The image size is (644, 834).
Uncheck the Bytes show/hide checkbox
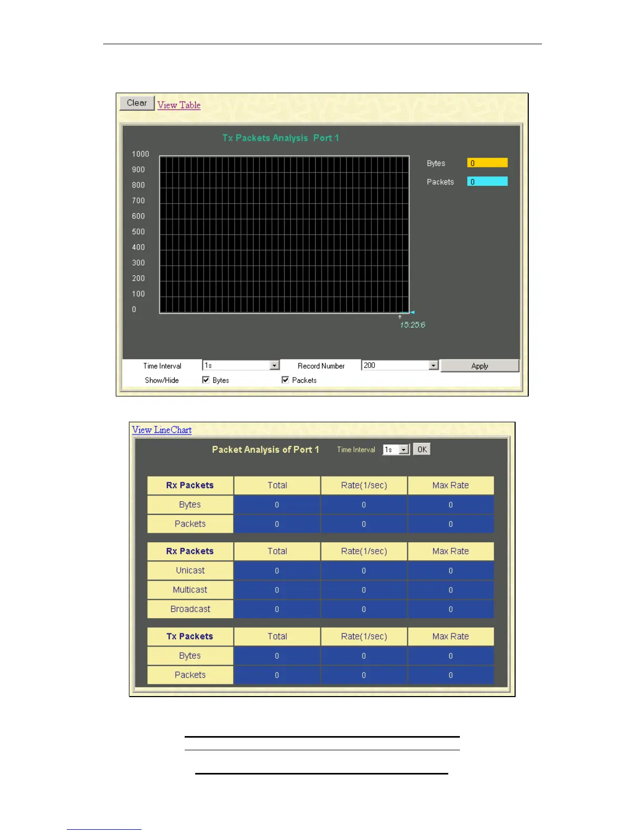coord(206,380)
